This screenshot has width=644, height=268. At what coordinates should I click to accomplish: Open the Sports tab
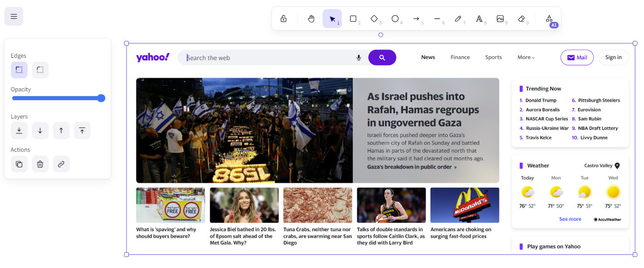tap(493, 57)
